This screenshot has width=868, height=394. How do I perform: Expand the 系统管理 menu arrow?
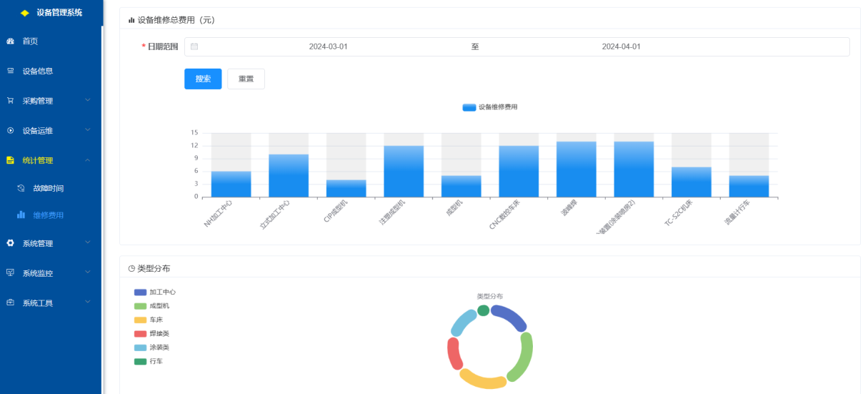pos(88,243)
